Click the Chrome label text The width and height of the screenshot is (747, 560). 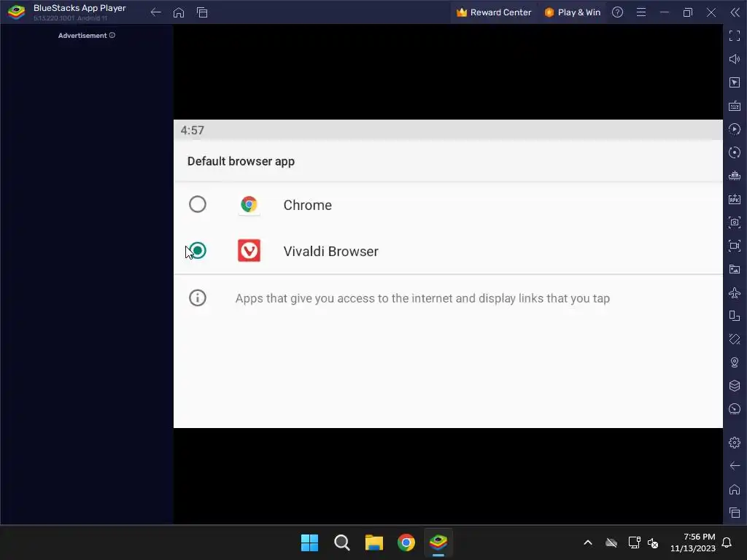point(307,205)
